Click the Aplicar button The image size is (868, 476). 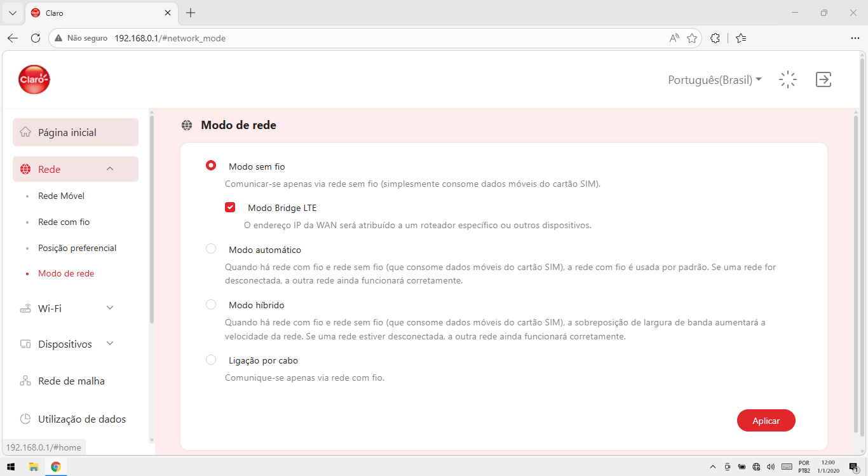(766, 421)
